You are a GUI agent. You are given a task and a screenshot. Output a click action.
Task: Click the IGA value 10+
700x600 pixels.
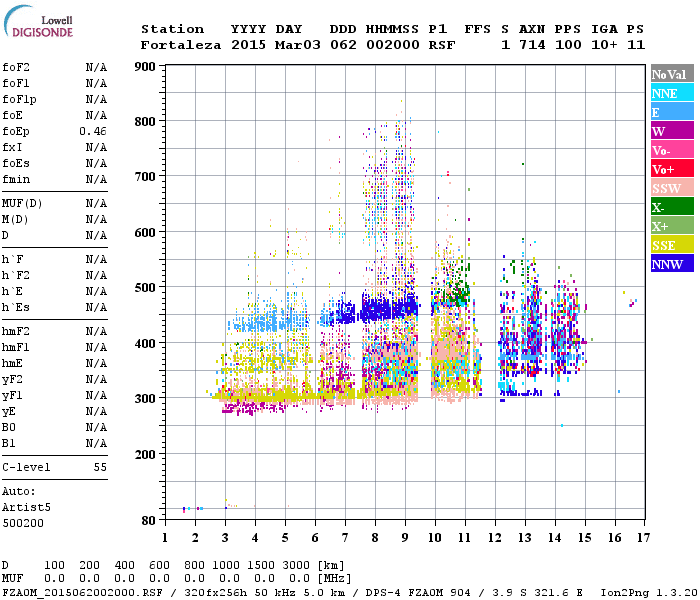[604, 45]
